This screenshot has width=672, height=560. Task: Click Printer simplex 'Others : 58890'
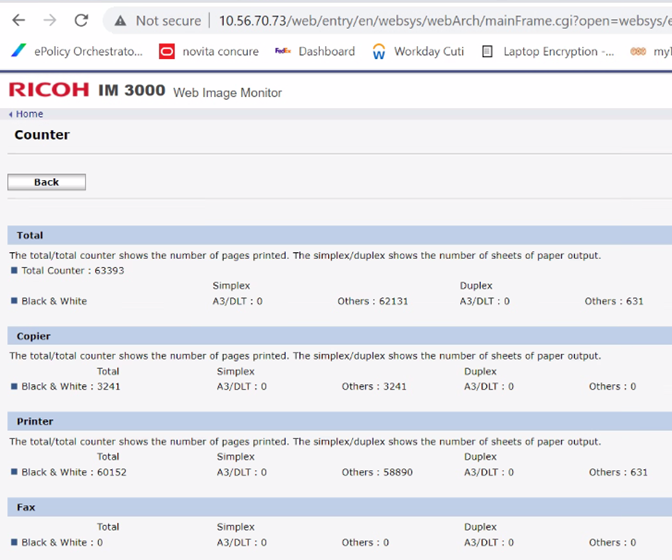coord(377,472)
